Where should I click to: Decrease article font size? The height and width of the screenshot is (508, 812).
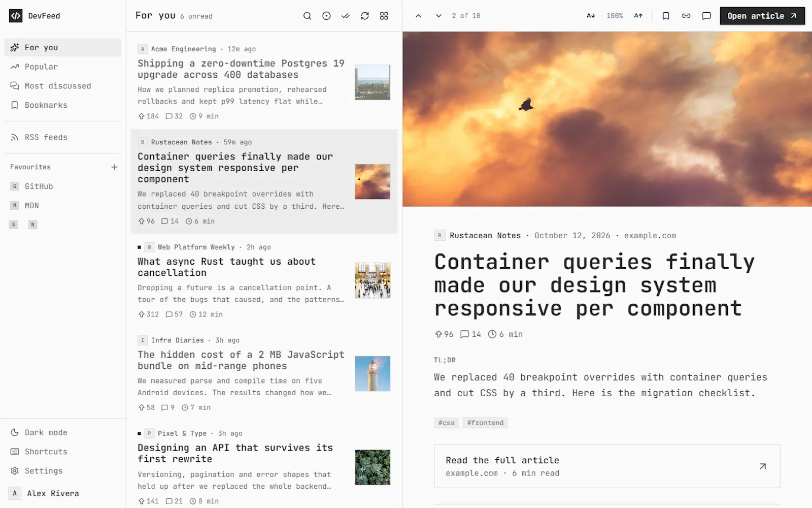591,16
